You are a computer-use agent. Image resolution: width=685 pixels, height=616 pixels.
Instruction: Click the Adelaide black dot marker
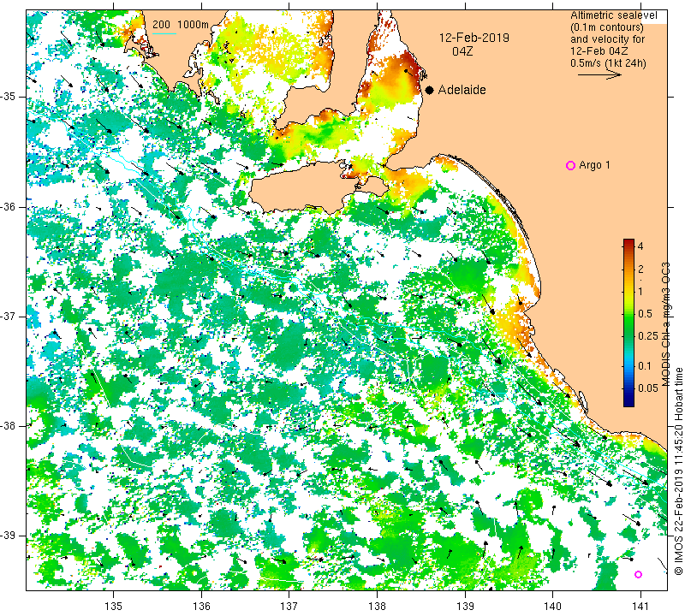point(430,90)
